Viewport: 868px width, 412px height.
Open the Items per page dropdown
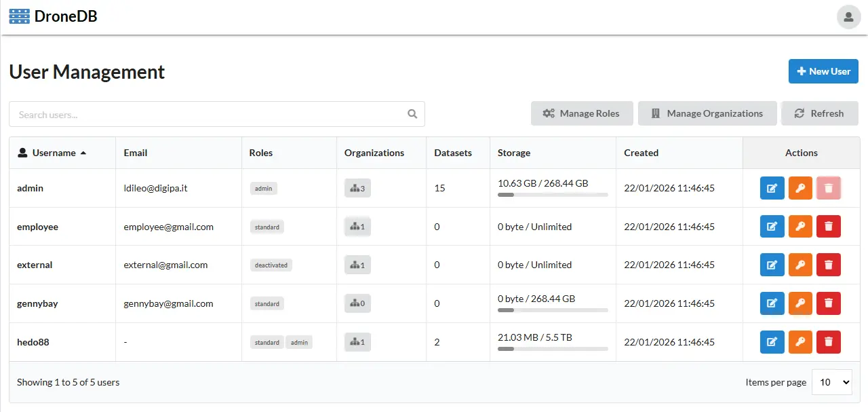pos(831,382)
